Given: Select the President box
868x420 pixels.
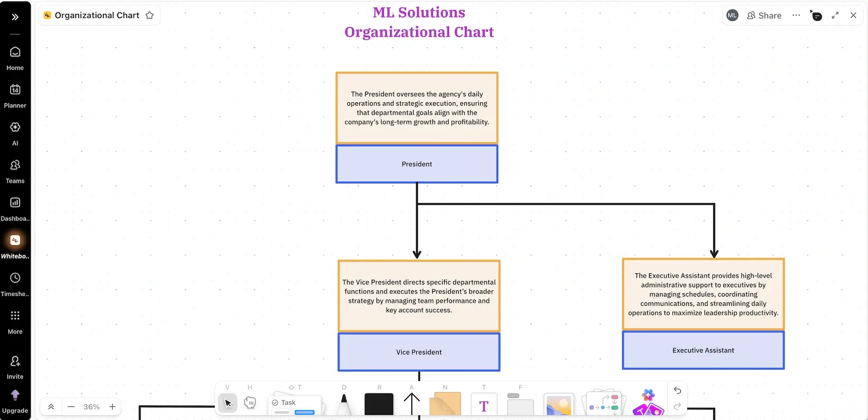Looking at the screenshot, I should click(417, 164).
